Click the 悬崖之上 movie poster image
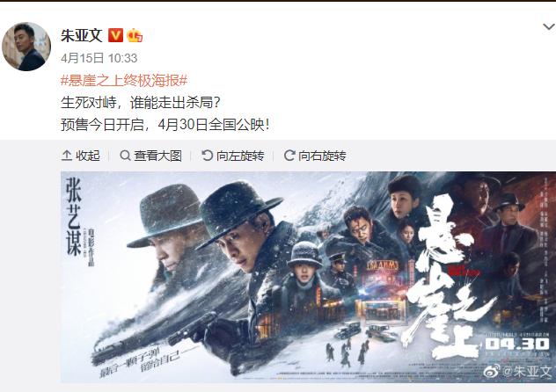556x392 pixels. click(x=308, y=277)
